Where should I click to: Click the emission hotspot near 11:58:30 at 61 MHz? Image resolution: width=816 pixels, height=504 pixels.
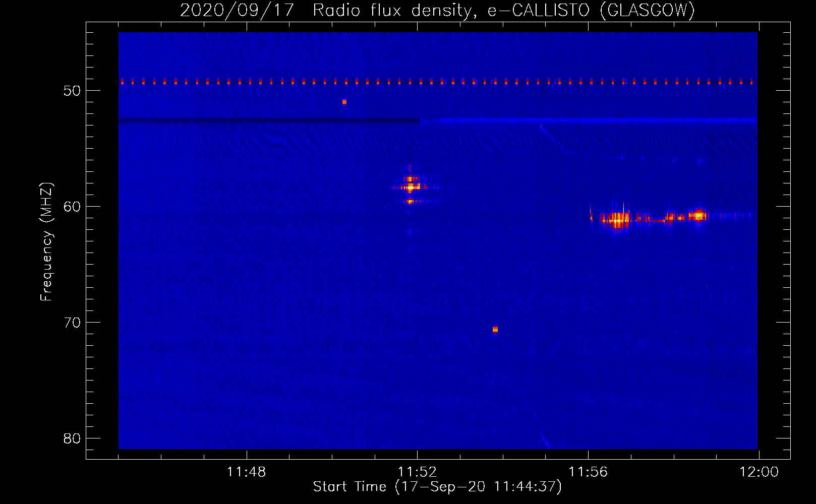coord(698,216)
